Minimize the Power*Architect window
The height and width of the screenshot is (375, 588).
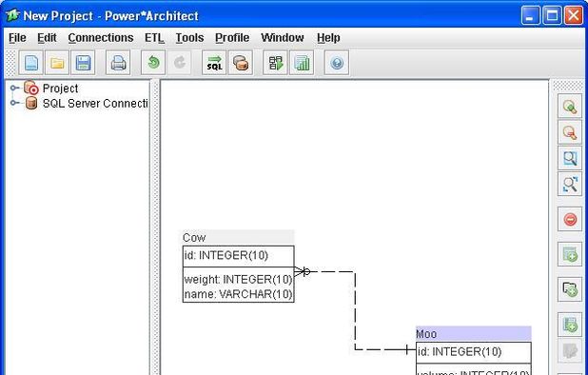pyautogui.click(x=531, y=16)
